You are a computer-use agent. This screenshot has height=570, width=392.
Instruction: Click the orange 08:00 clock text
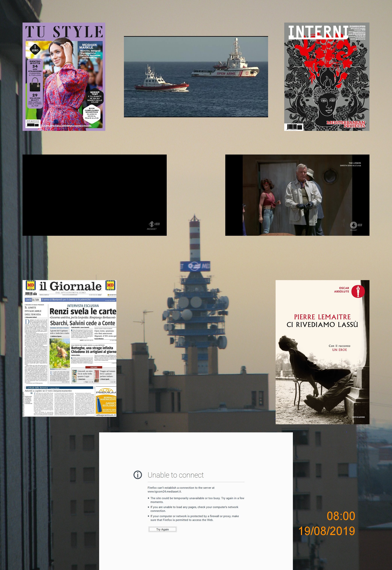pyautogui.click(x=341, y=516)
